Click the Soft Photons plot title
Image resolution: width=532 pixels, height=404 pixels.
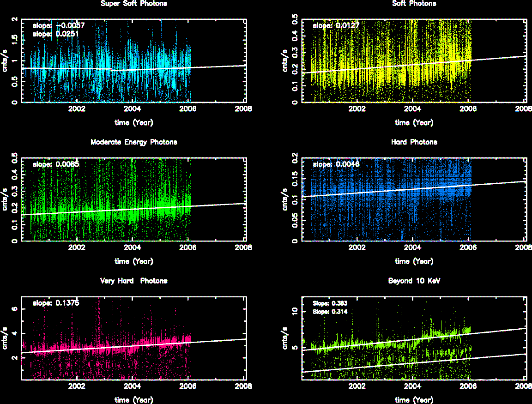pos(414,4)
